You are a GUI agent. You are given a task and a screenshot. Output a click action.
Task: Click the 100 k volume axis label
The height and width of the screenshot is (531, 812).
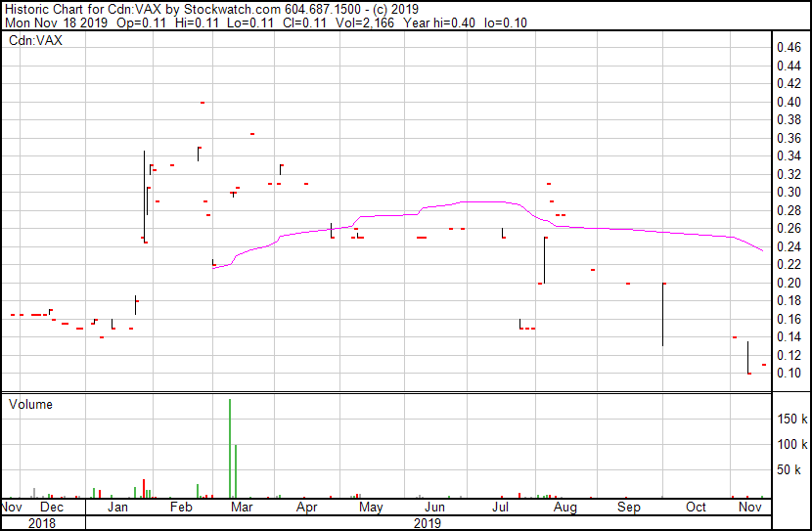[792, 444]
